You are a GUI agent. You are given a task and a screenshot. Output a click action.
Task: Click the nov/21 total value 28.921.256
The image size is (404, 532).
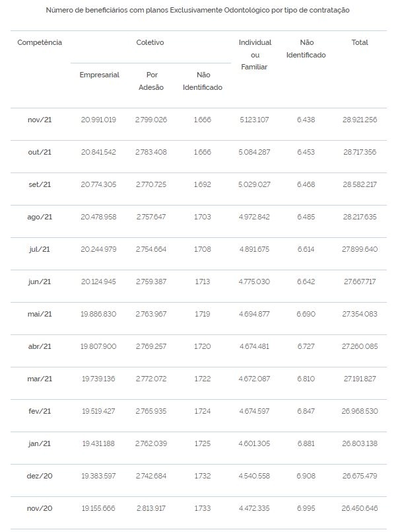360,120
